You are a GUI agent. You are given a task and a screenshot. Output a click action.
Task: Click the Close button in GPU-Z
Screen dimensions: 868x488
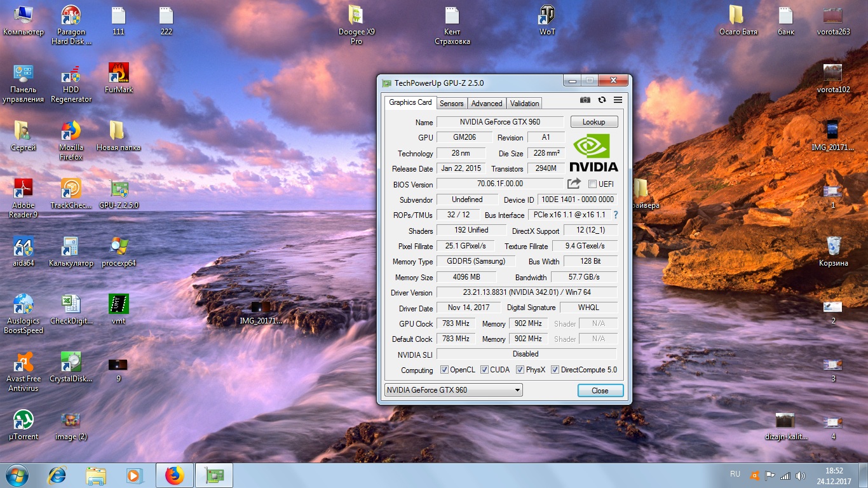click(x=600, y=390)
